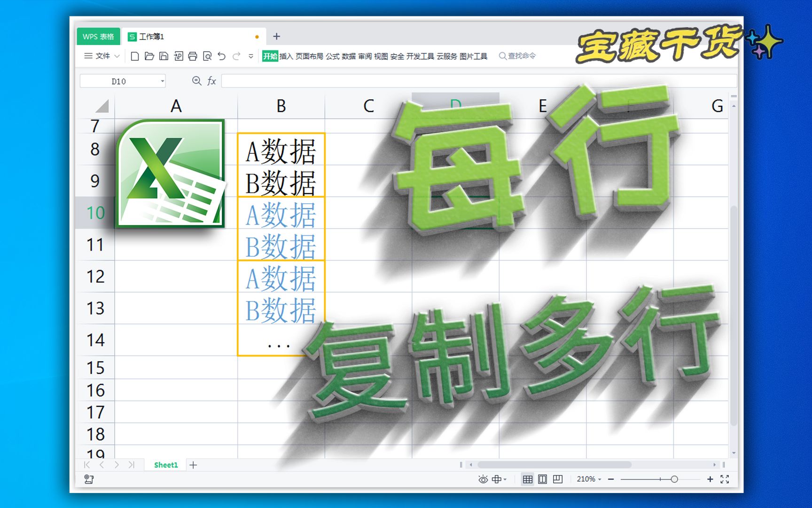812x508 pixels.
Task: Add a new document tab
Action: click(277, 36)
